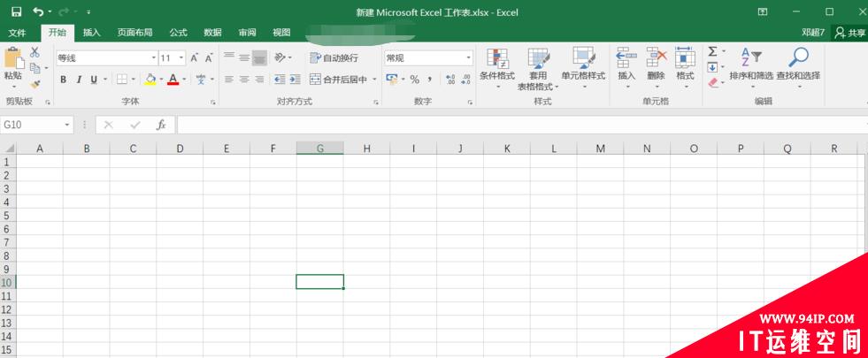The height and width of the screenshot is (358, 868).
Task: Click the Paste (粘贴) clipboard icon
Action: [x=13, y=58]
